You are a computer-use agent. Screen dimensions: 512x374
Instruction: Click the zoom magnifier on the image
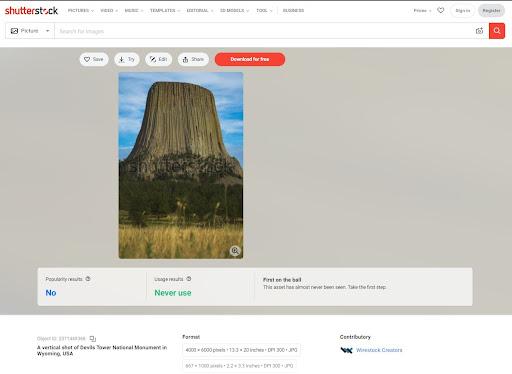coord(235,251)
